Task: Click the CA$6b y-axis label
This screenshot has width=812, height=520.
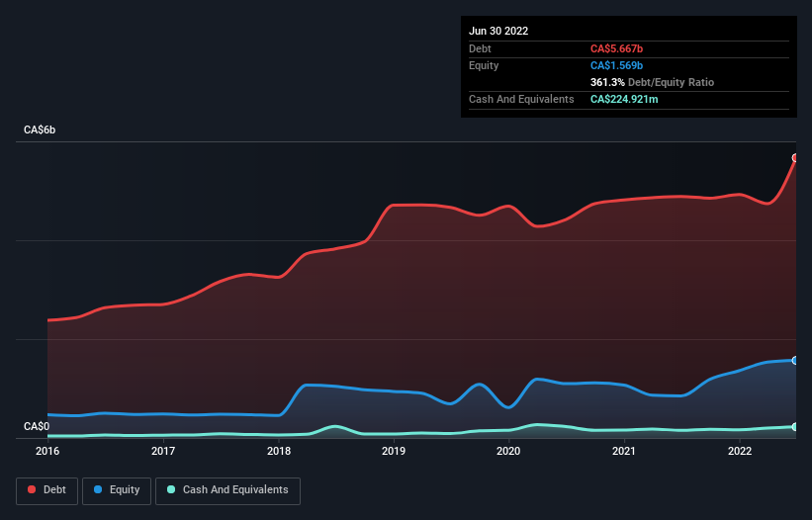Action: pyautogui.click(x=40, y=130)
